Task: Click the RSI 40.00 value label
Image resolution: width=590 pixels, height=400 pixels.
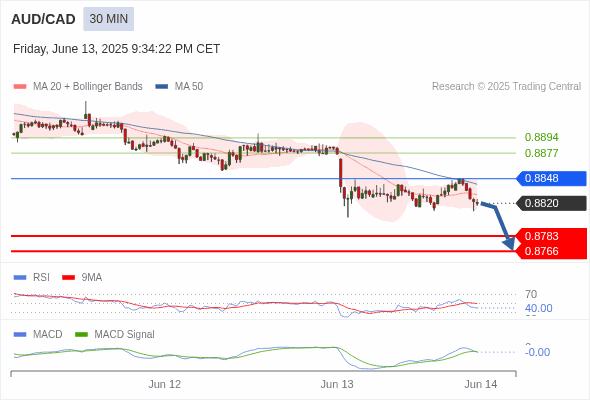Action: pyautogui.click(x=538, y=308)
